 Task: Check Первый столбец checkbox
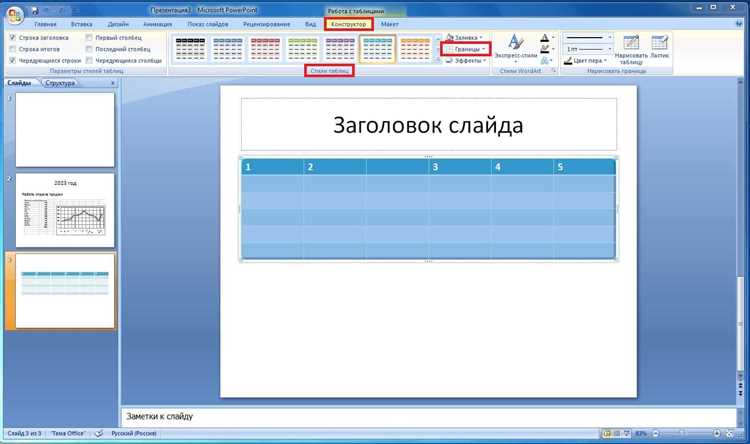[x=89, y=37]
